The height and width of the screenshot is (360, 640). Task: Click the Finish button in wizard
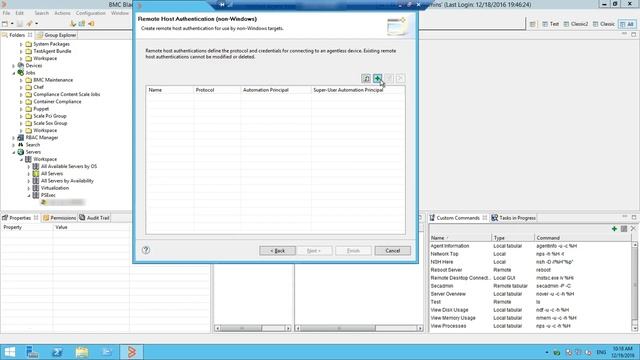(353, 251)
